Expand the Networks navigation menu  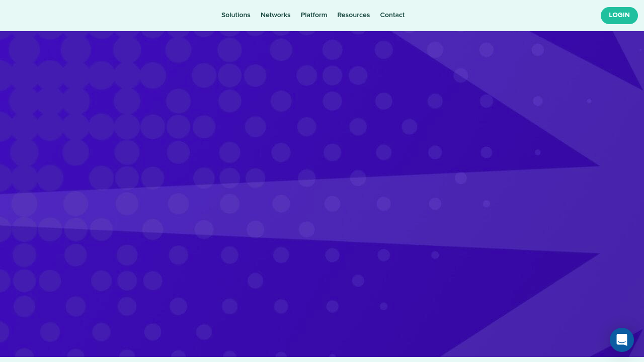click(x=275, y=15)
